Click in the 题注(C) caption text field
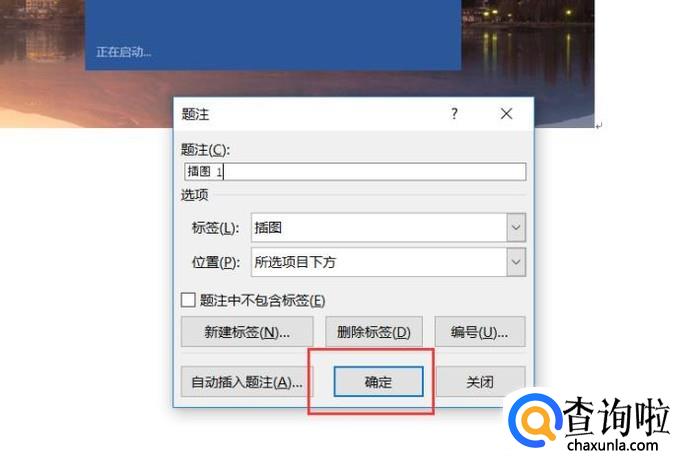 [355, 171]
